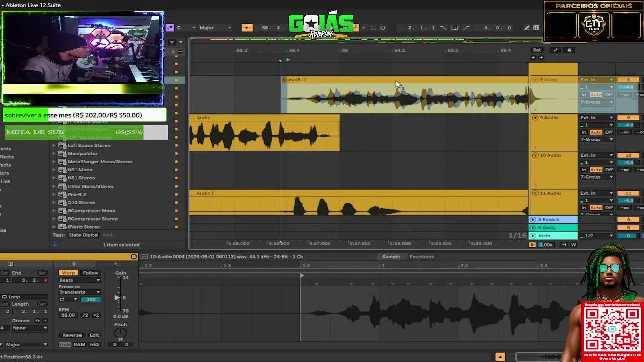The width and height of the screenshot is (644, 362).
Task: Toggle HiQ for the clip
Action: point(94,344)
